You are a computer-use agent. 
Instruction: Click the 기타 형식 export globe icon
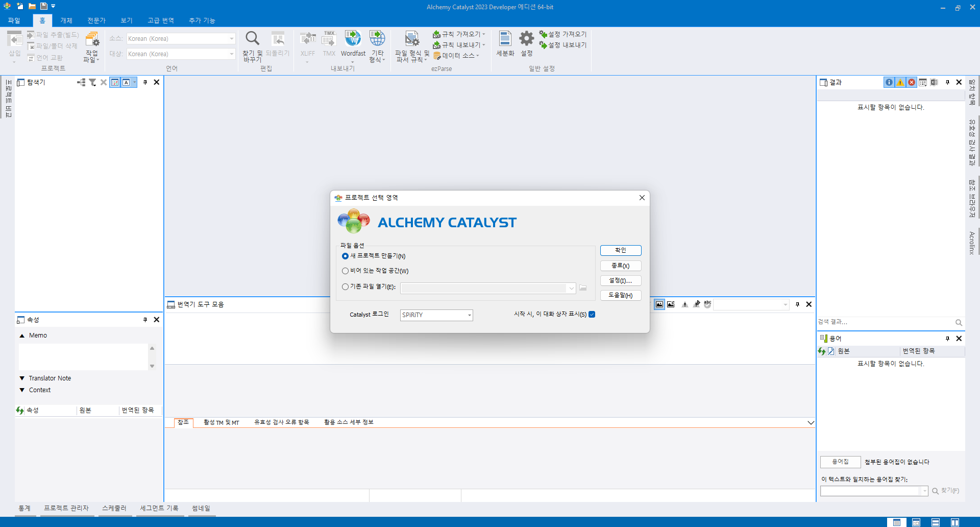pos(377,38)
